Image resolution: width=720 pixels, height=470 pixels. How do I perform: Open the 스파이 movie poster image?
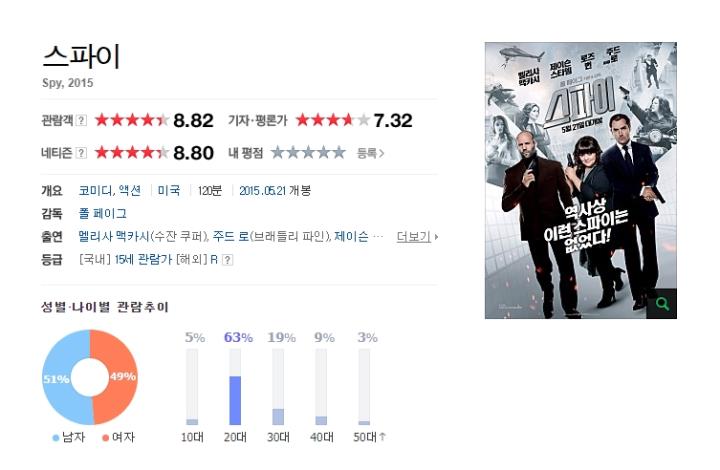[x=580, y=180]
